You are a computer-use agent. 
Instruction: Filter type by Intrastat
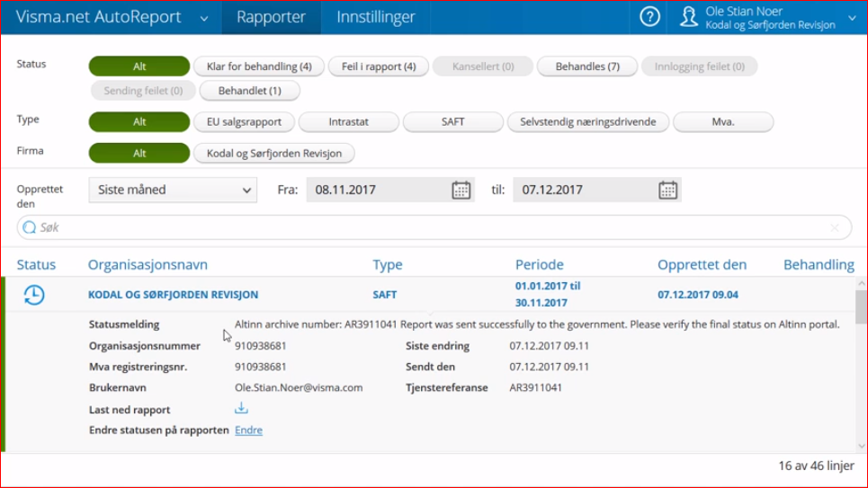(x=348, y=121)
